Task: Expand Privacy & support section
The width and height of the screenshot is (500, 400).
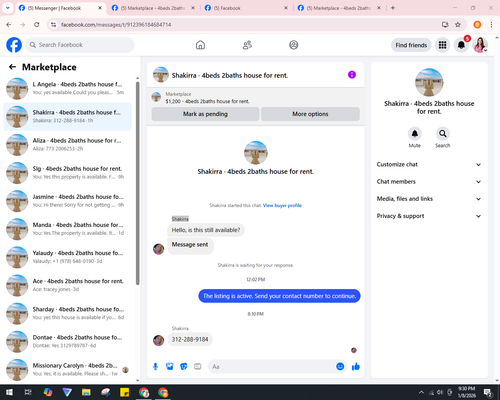Action: pos(429,216)
